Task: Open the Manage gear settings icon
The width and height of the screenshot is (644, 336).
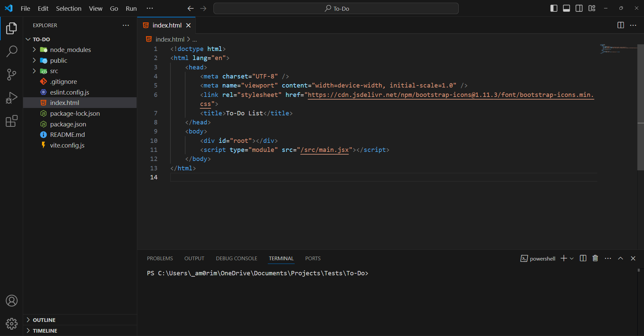Action: [11, 324]
